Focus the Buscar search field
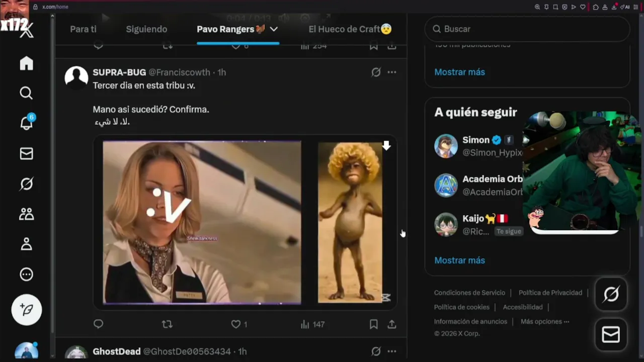 pyautogui.click(x=527, y=29)
